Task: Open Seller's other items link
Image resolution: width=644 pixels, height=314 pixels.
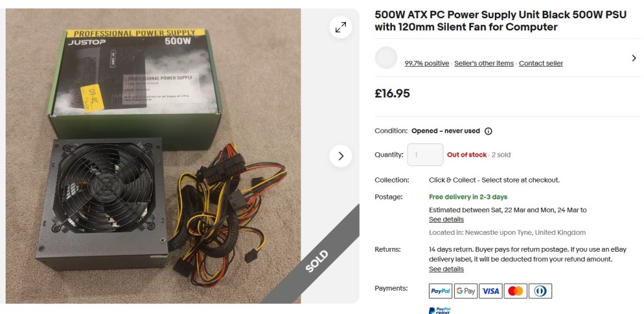Action: [484, 64]
